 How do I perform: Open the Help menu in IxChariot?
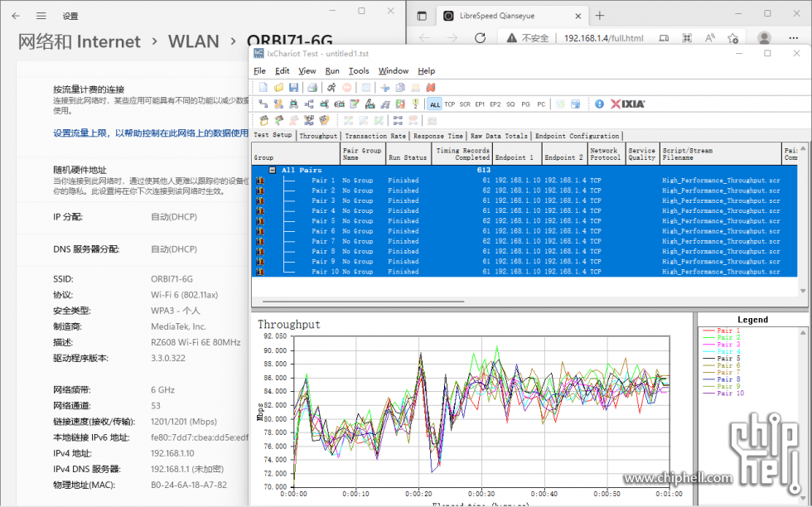tap(426, 71)
